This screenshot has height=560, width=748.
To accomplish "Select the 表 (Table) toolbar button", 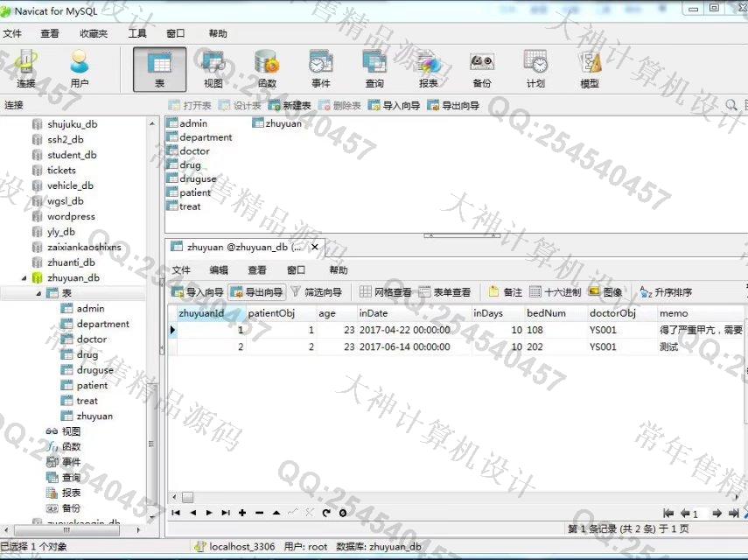I will click(x=159, y=70).
